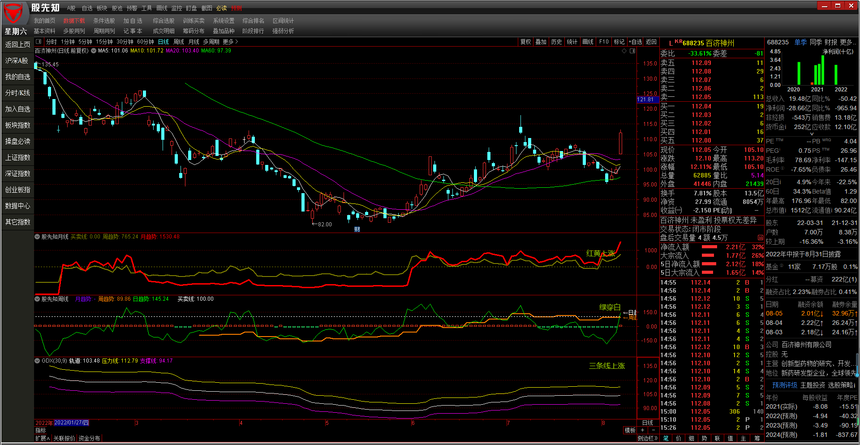Select the 日线 daily chart tab
Viewport: 860px width, 445px height.
[163, 42]
